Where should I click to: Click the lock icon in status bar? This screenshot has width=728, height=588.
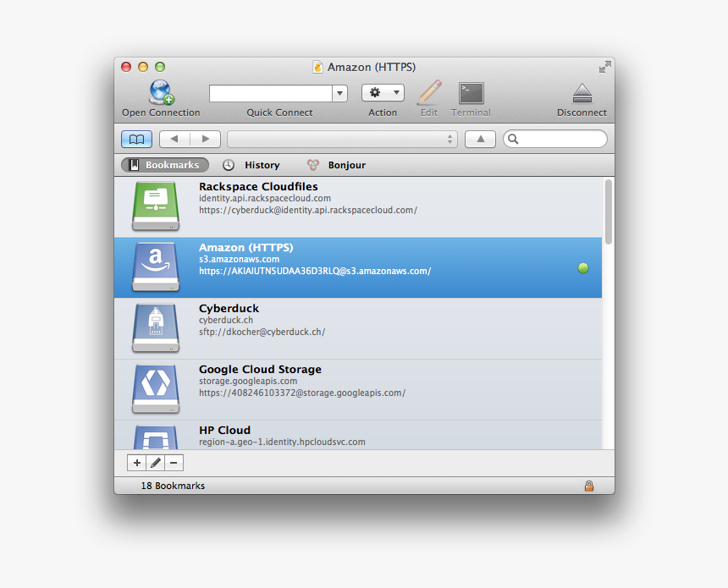[590, 486]
